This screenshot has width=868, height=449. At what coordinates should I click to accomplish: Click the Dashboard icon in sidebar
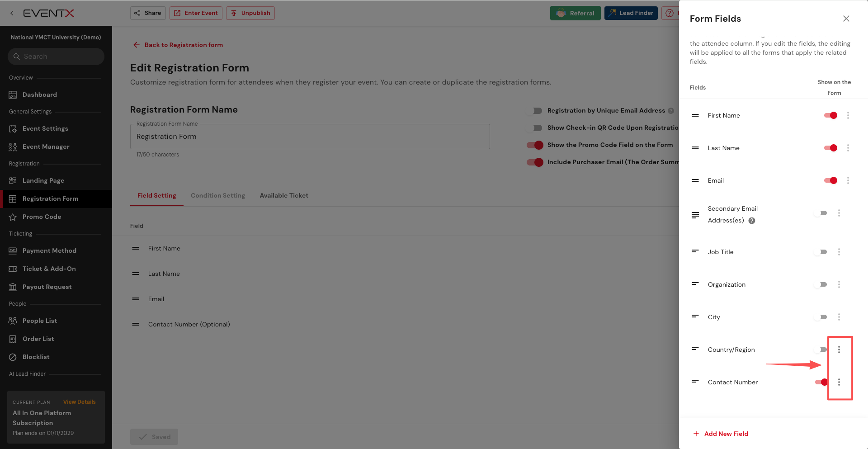[x=13, y=95]
